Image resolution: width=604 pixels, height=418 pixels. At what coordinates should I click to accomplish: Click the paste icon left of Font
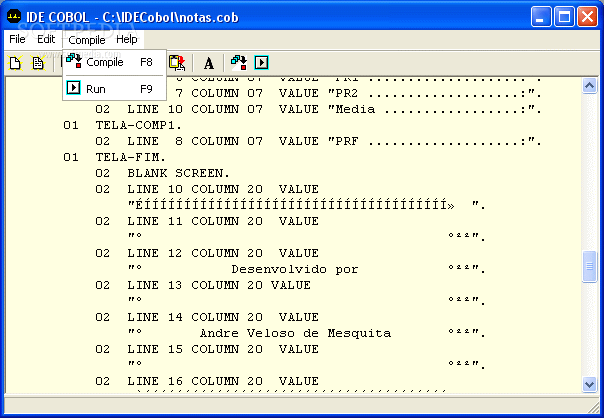(177, 63)
